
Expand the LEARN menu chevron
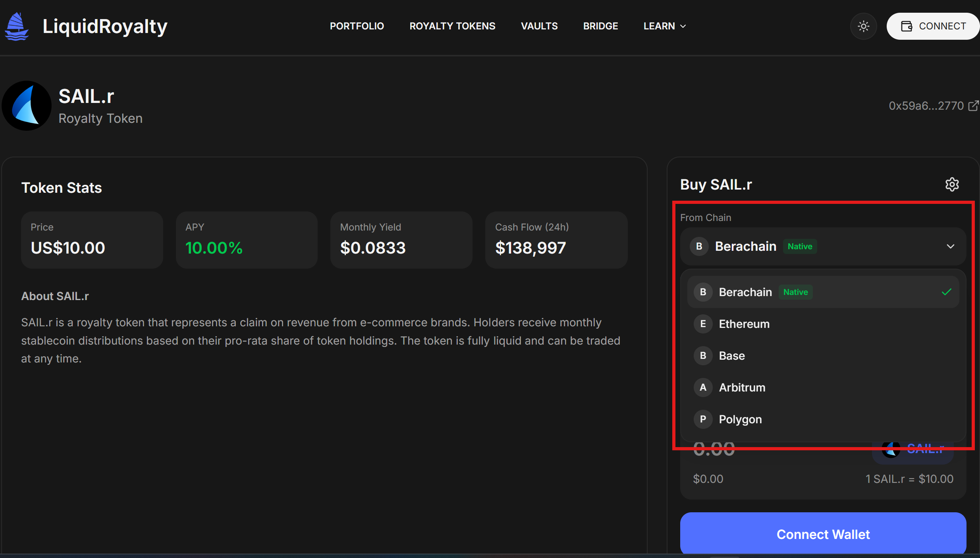(x=683, y=26)
